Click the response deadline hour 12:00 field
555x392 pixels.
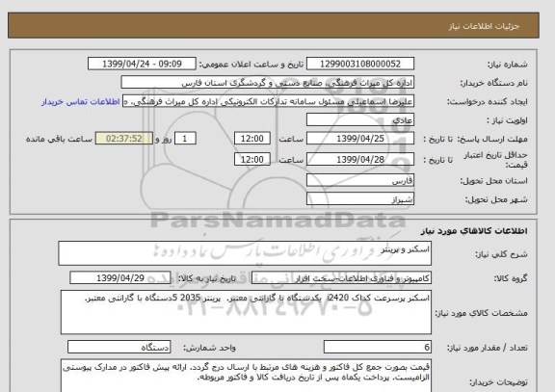pos(252,139)
